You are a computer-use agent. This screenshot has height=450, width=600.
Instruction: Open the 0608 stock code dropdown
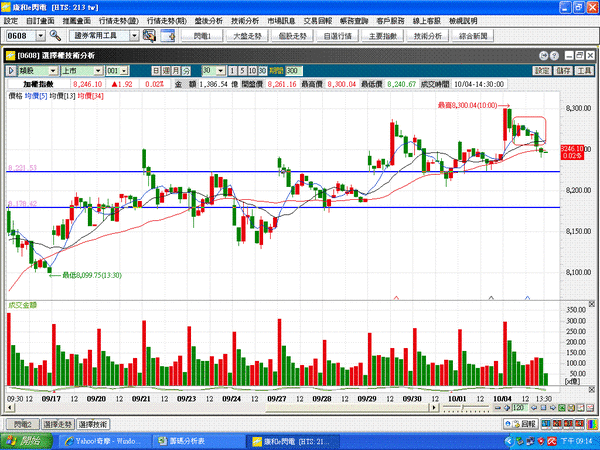tap(41, 36)
